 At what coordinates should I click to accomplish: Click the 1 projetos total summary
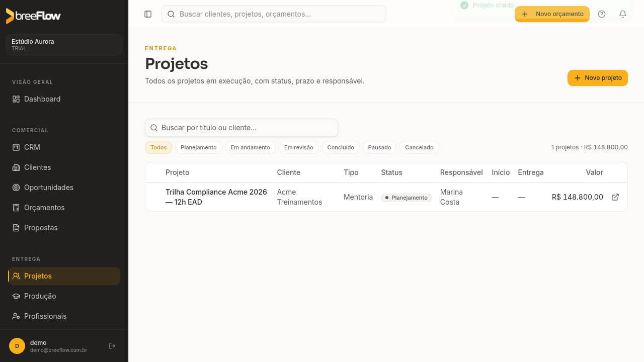590,147
